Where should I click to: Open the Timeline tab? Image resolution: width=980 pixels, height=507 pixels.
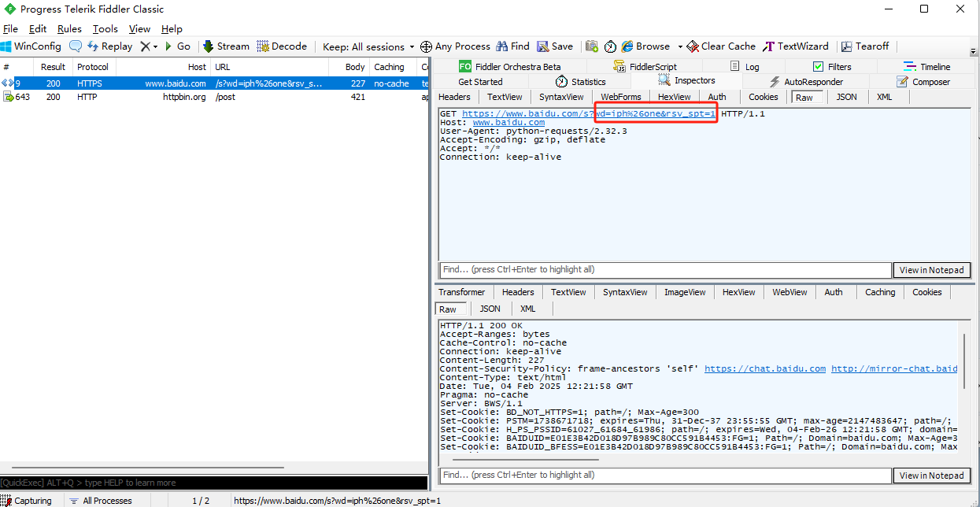click(x=926, y=67)
